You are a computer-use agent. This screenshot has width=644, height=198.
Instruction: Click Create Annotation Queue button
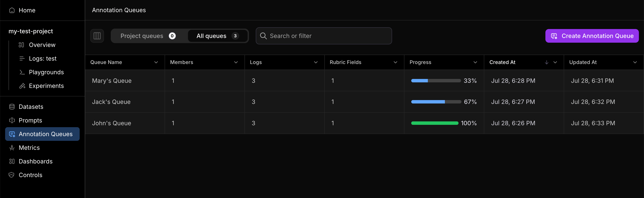pyautogui.click(x=592, y=36)
